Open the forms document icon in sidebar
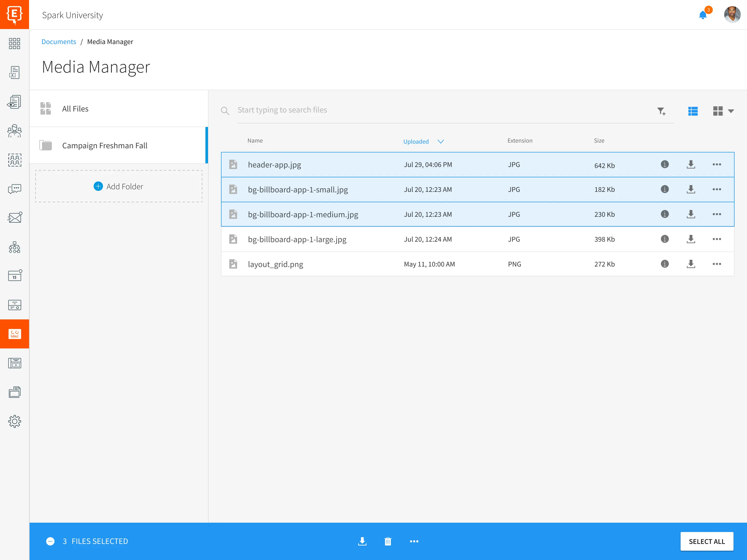 point(15,72)
